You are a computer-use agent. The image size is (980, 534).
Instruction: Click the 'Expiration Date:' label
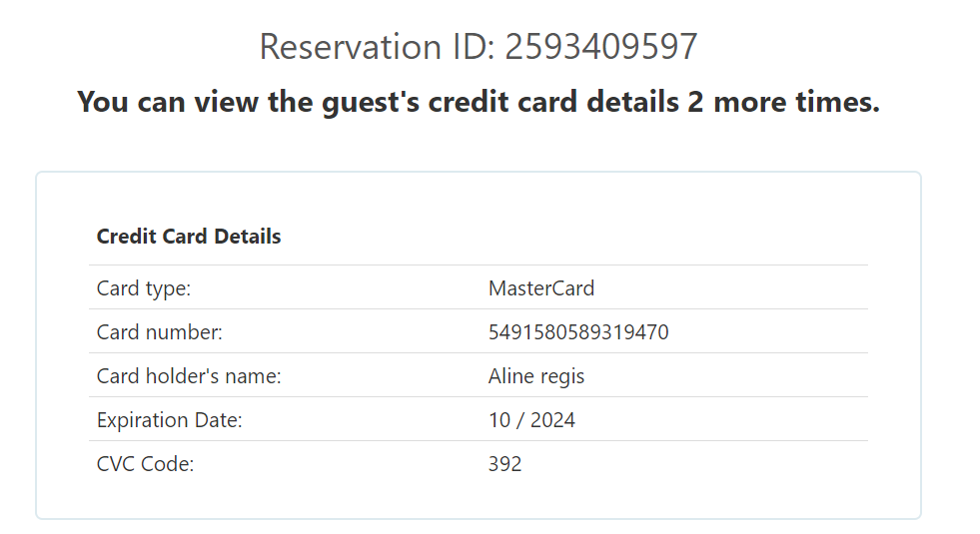click(170, 420)
